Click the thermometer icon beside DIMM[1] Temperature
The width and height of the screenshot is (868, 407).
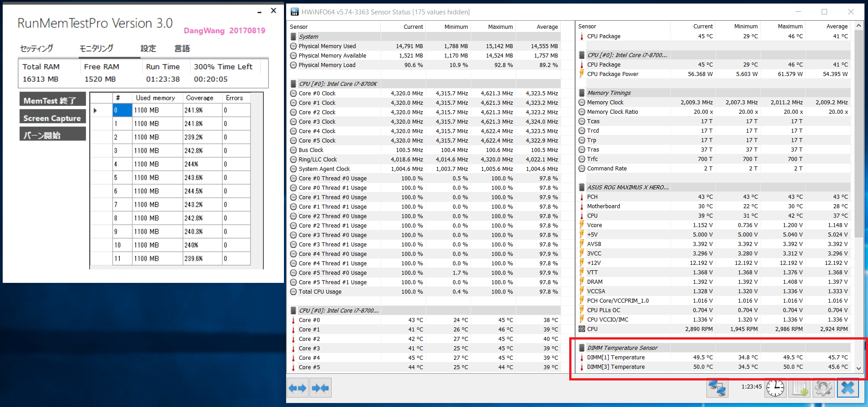tap(582, 357)
